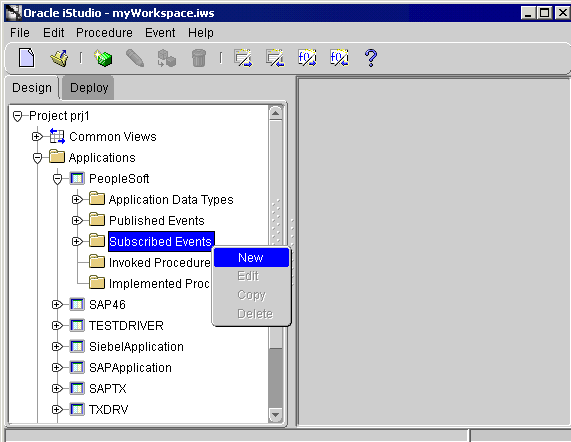This screenshot has width=571, height=442.
Task: Select the SiebelApplication tree label
Action: [136, 347]
